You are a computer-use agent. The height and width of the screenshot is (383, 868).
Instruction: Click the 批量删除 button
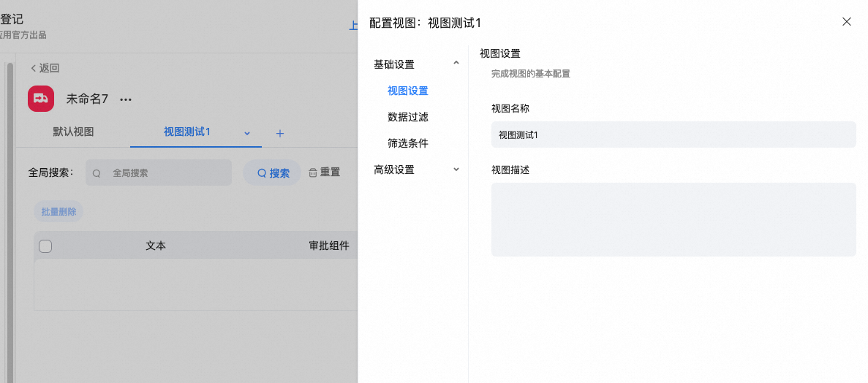(59, 212)
